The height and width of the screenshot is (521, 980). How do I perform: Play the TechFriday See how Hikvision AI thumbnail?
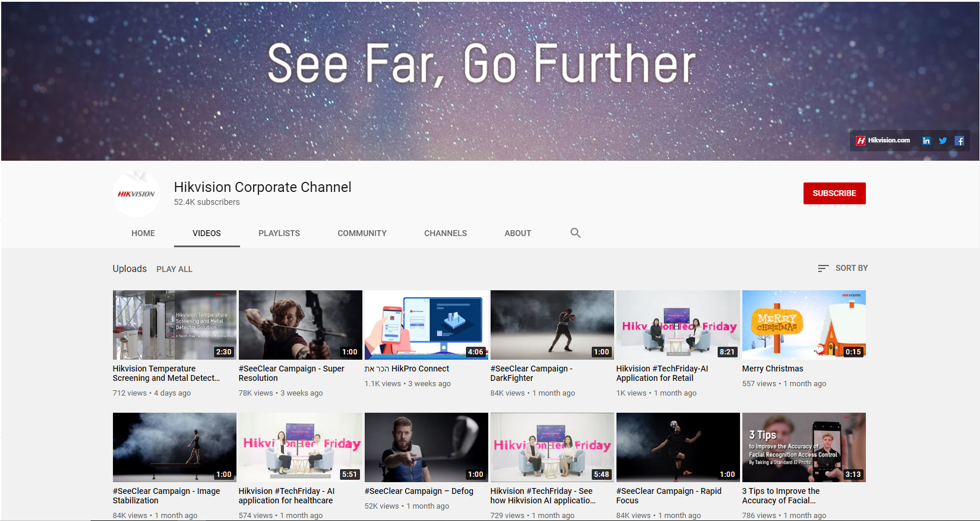coord(552,447)
